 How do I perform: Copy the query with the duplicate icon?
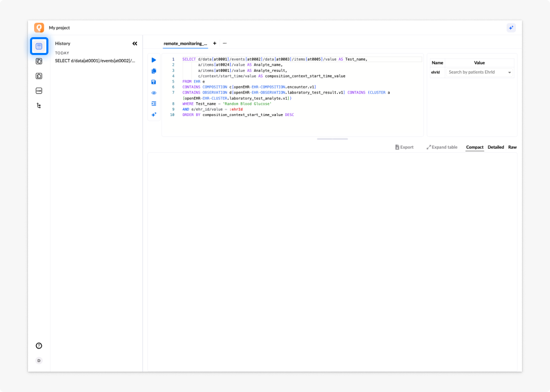(x=154, y=71)
